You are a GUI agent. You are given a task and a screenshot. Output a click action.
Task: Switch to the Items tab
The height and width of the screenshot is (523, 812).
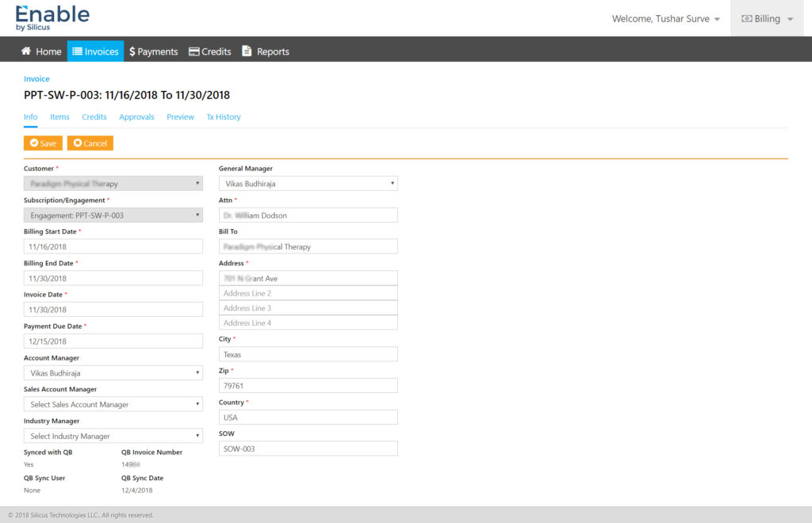point(59,117)
